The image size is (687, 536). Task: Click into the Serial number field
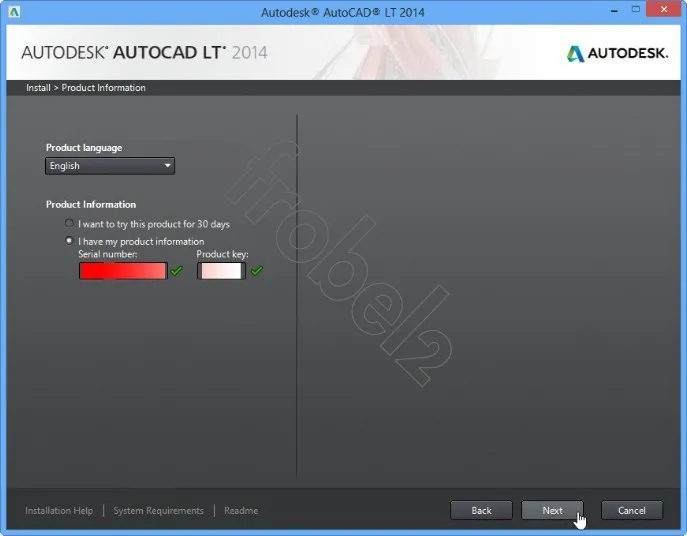tap(123, 271)
